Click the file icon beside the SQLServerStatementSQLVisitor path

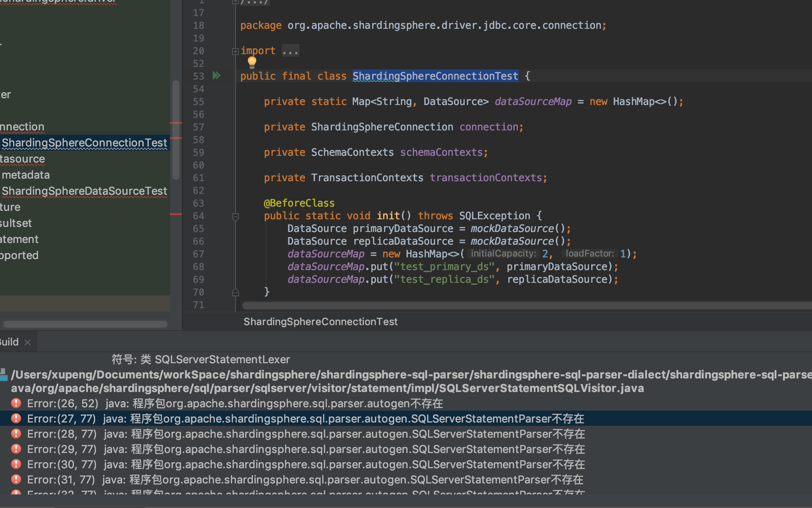(3, 375)
